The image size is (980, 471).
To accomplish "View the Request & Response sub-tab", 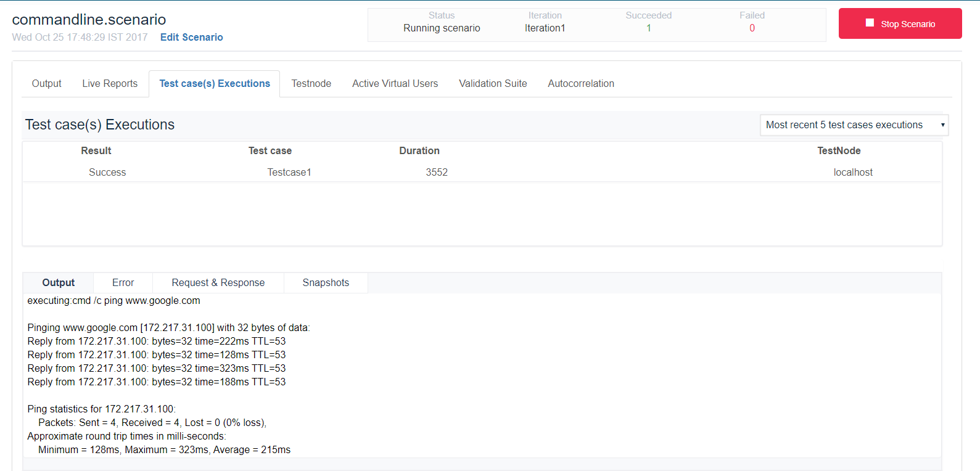I will point(218,282).
